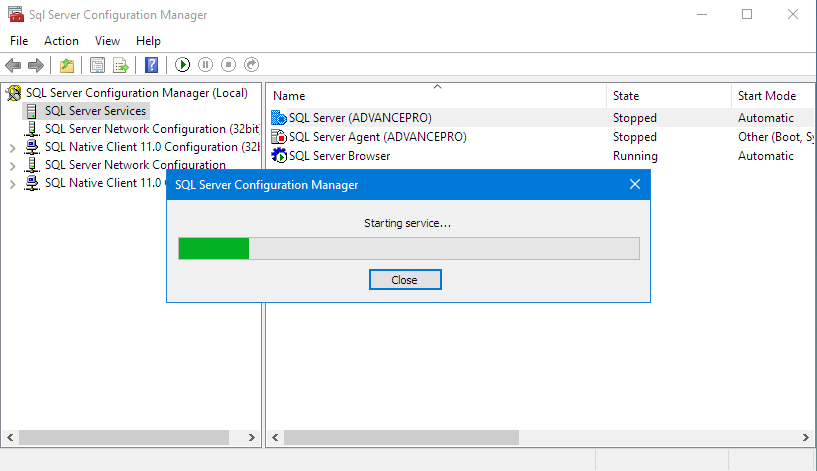Screen dimensions: 817x471
Task: Open the Action menu
Action: coord(61,41)
